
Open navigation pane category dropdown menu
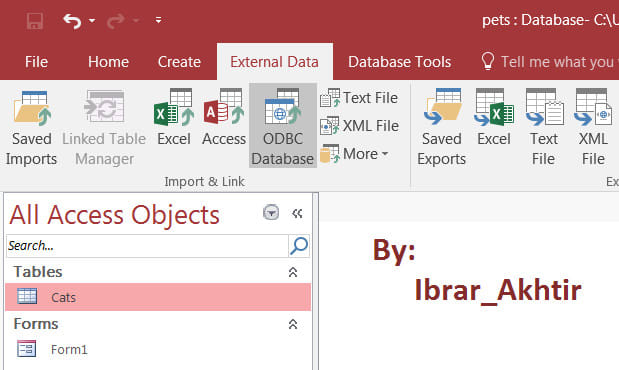coord(271,213)
